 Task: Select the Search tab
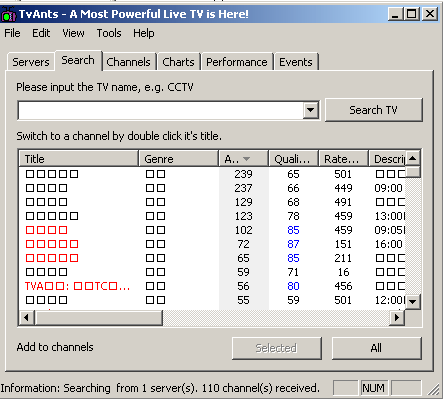[x=78, y=60]
